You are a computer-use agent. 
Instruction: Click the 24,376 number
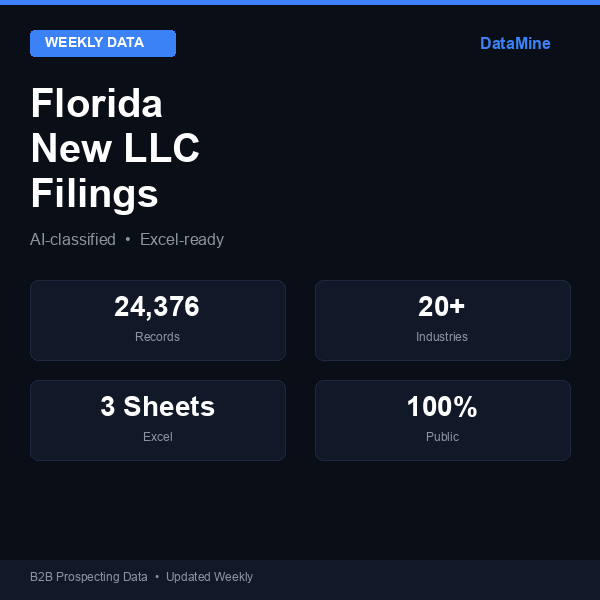coord(157,307)
